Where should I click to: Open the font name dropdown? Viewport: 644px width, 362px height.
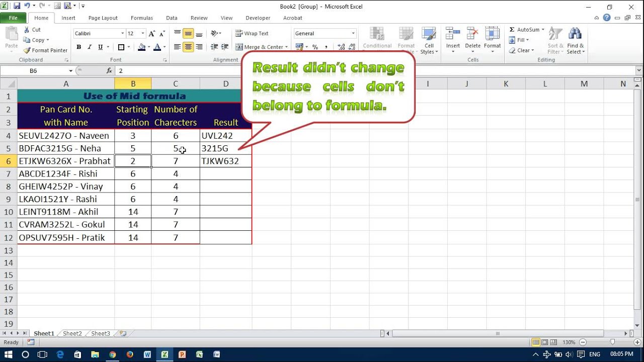pos(122,34)
